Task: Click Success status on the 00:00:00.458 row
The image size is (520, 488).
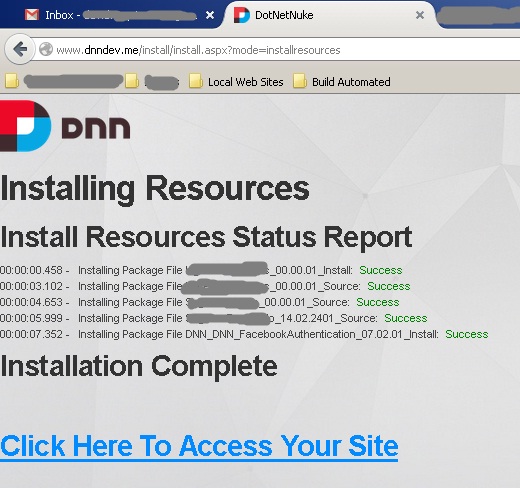Action: (x=381, y=270)
